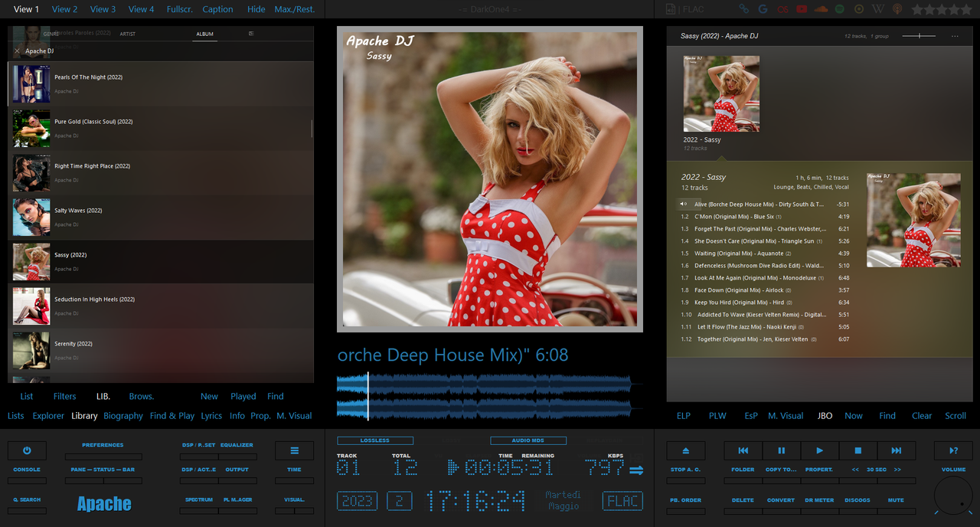Pause playback
This screenshot has width=980, height=527.
(x=781, y=450)
